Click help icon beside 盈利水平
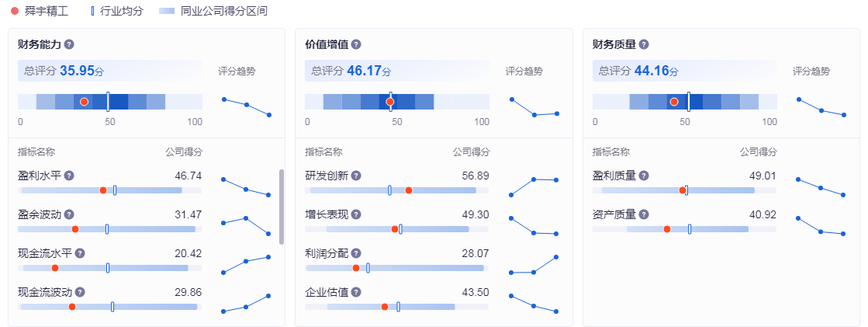This screenshot has width=868, height=327. click(x=69, y=176)
